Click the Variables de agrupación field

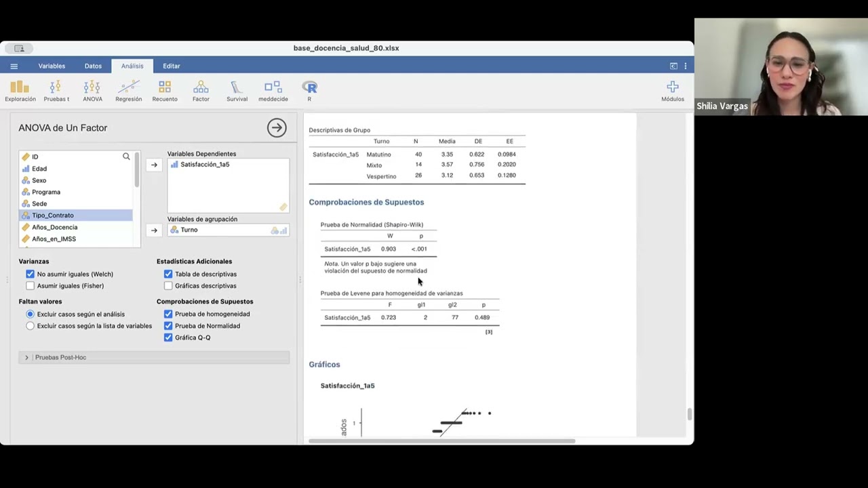point(228,230)
